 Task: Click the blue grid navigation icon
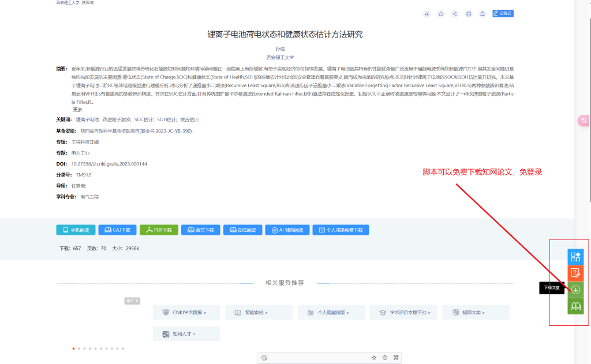[x=575, y=257]
